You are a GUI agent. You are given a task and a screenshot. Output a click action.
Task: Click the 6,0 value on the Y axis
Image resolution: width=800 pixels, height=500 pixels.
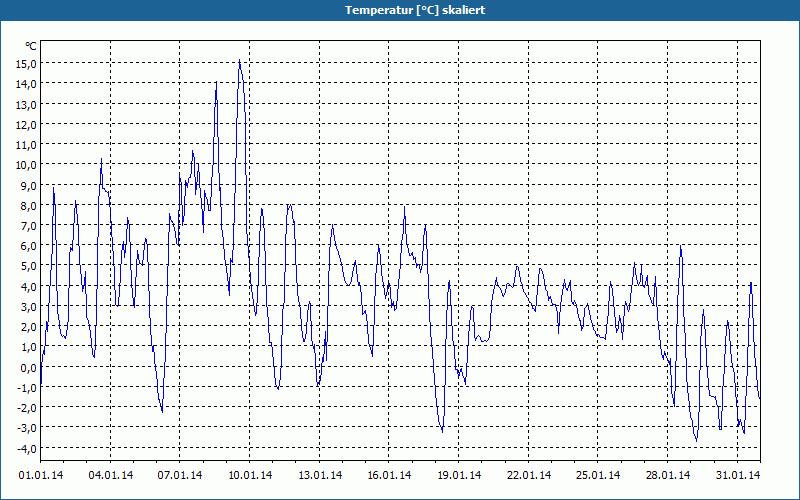tap(29, 245)
